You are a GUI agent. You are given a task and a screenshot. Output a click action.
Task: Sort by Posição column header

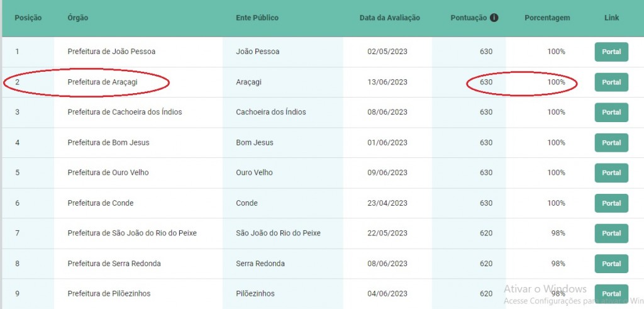28,18
